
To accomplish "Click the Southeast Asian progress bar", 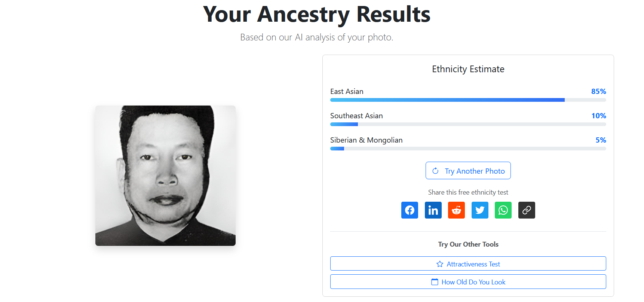I will [x=468, y=124].
